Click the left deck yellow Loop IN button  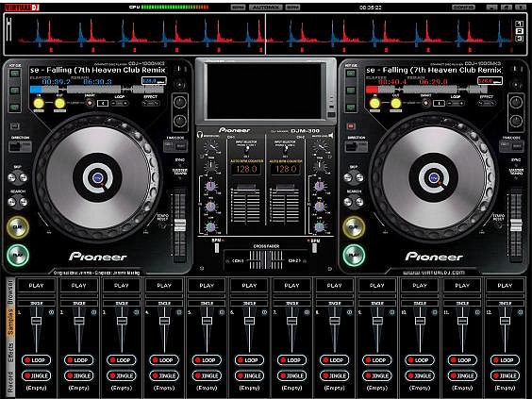pyautogui.click(x=39, y=103)
